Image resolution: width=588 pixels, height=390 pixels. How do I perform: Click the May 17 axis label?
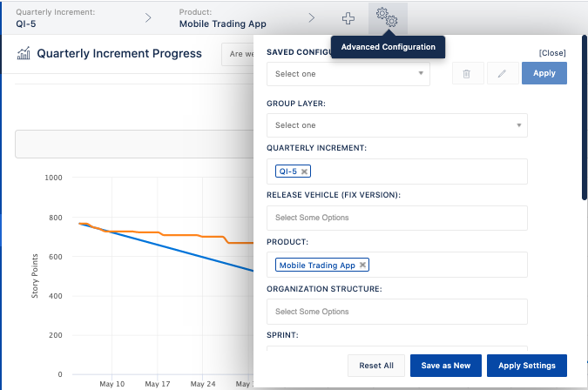(x=157, y=384)
